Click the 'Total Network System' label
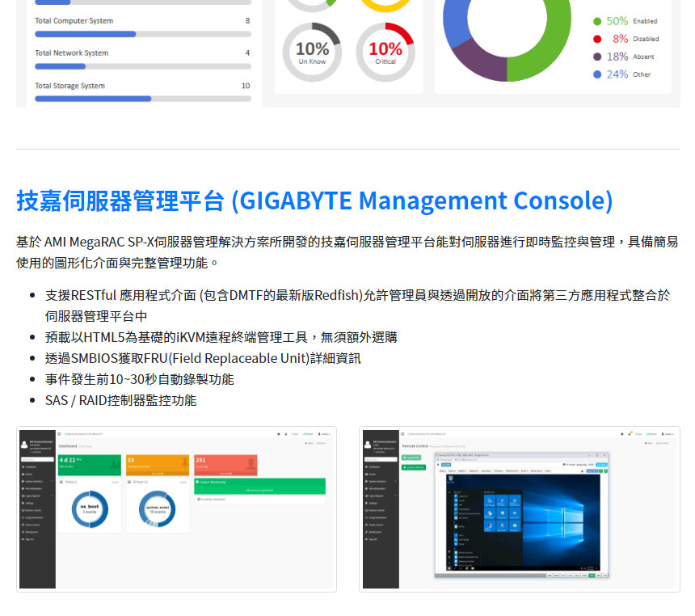The width and height of the screenshot is (695, 616). tap(72, 53)
